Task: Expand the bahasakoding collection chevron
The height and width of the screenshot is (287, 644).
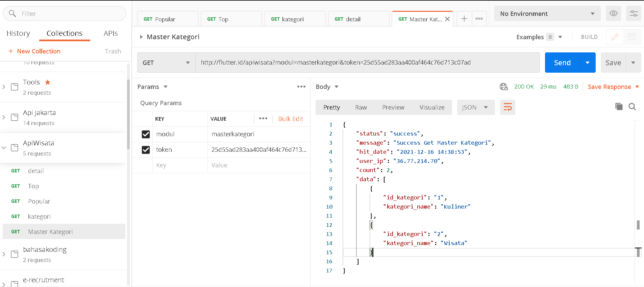Action: [4, 254]
